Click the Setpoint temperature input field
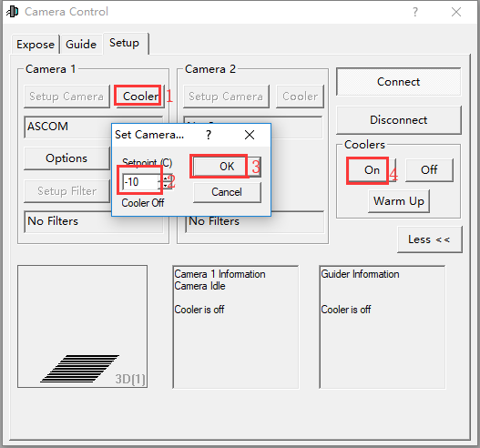Screen dimensions: 480x448 141,182
